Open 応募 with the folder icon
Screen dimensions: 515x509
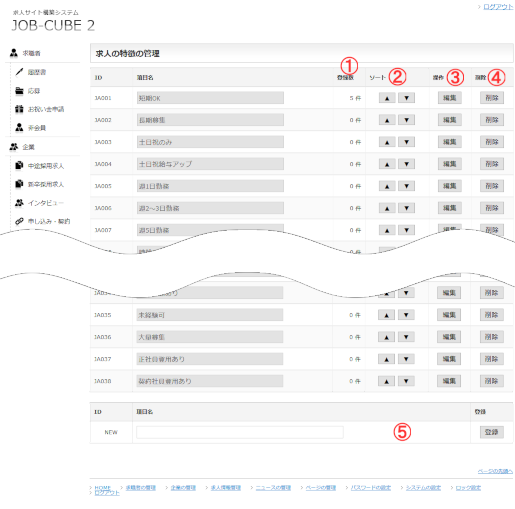click(x=34, y=91)
